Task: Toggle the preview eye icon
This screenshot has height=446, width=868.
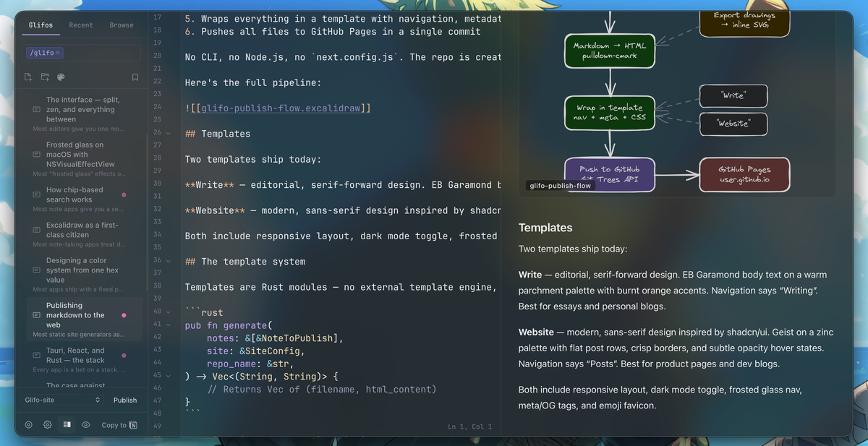Action: [x=85, y=425]
